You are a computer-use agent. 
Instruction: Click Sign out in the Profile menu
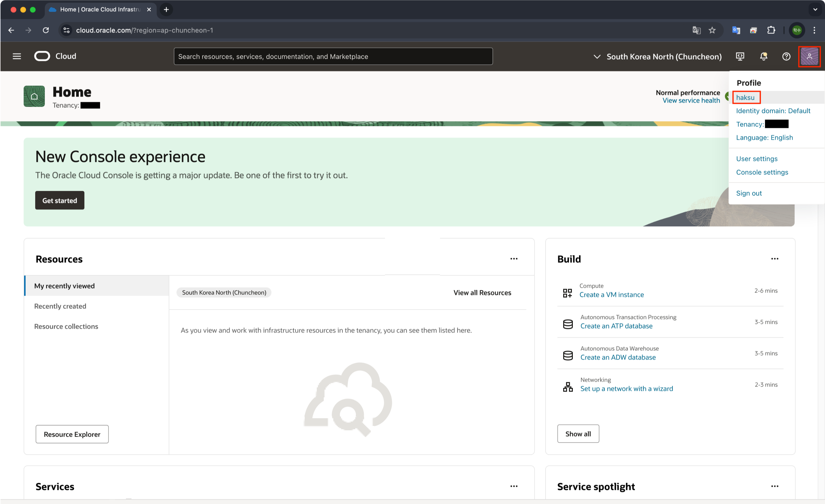click(x=749, y=193)
